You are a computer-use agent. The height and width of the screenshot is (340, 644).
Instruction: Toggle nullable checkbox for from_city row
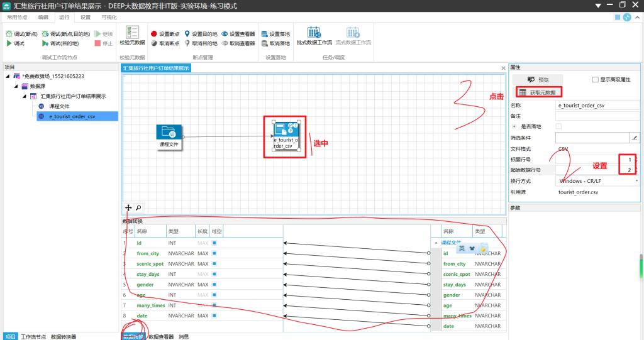[214, 253]
